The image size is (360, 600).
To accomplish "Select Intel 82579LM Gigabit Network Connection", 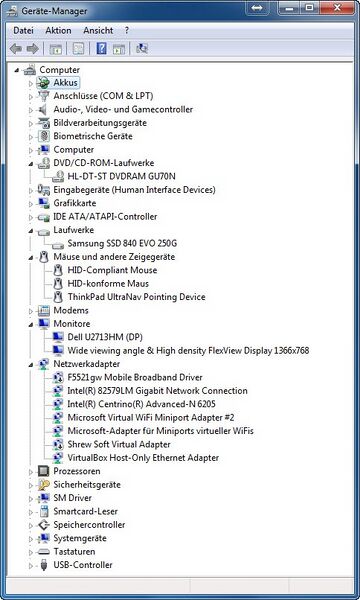I will (x=157, y=391).
